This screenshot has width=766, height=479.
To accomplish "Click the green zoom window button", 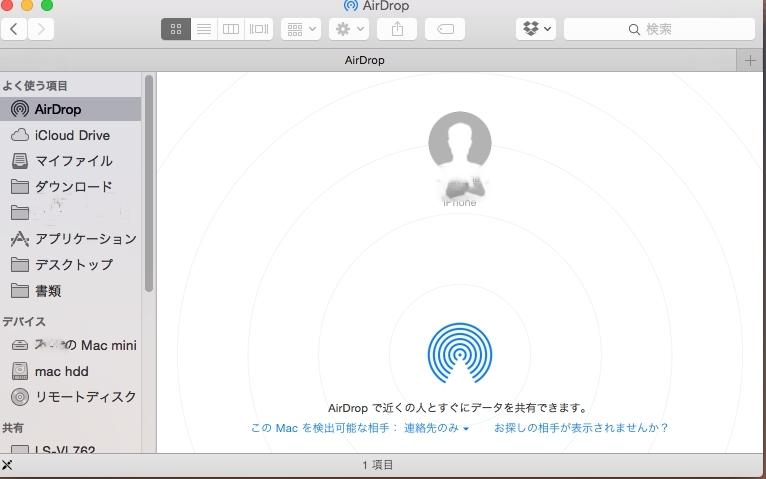I will point(47,5).
